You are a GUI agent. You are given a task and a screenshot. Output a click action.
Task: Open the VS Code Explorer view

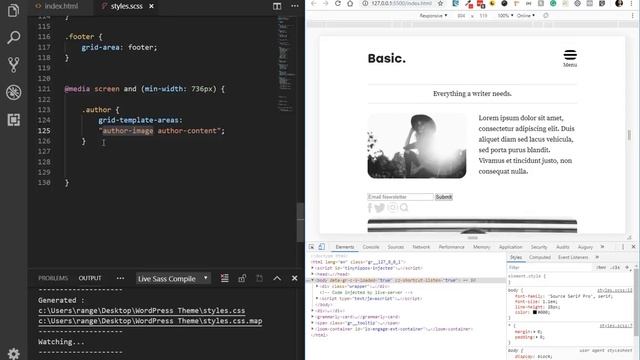pyautogui.click(x=13, y=10)
